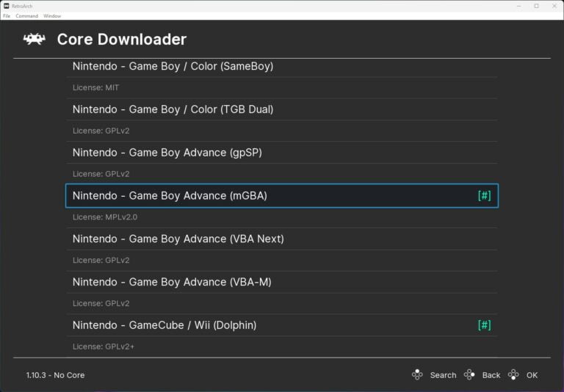
Task: Click the installed marker on mGBA core
Action: 484,196
